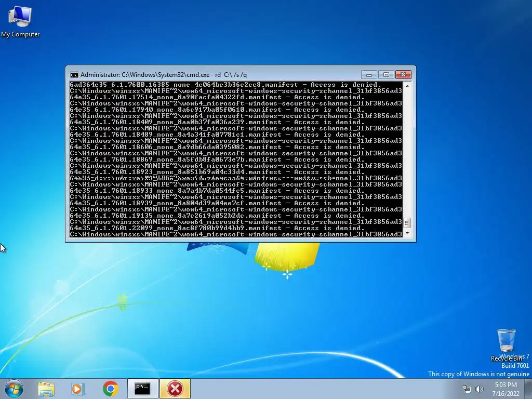Close the Command Prompt window
The width and height of the screenshot is (532, 399).
coord(403,75)
